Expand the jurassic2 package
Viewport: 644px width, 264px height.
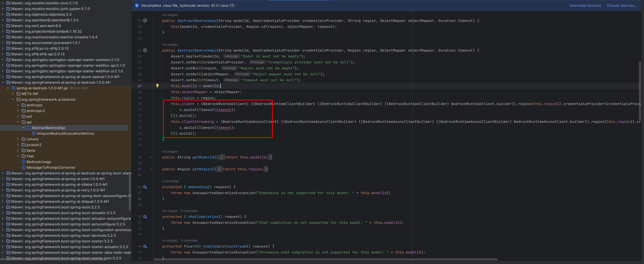pyautogui.click(x=18, y=145)
